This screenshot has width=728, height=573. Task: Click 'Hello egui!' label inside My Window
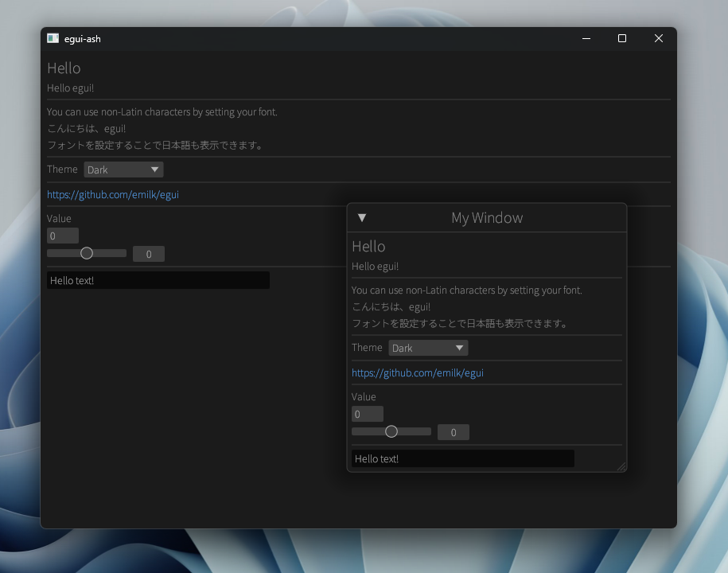tap(376, 267)
